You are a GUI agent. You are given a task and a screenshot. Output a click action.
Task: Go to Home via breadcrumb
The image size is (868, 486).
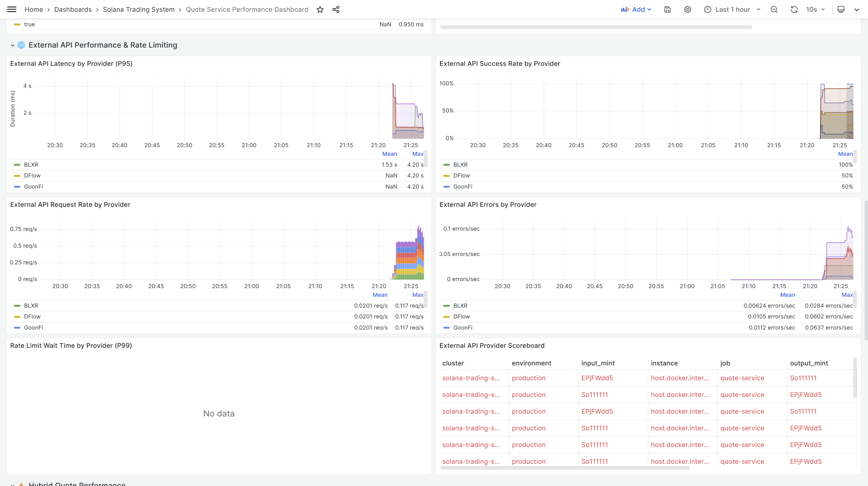(x=34, y=10)
